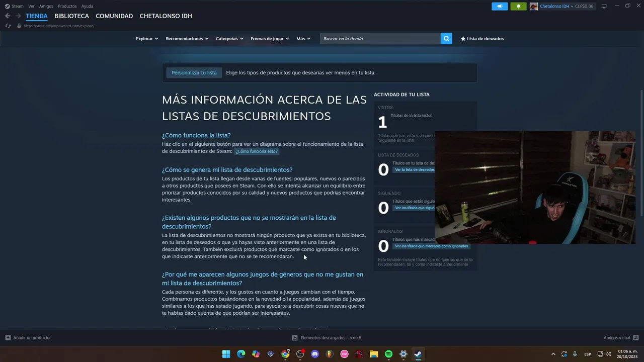Screen dimensions: 644x362
Task: Open the Amigos y chat icon
Action: click(x=636, y=338)
